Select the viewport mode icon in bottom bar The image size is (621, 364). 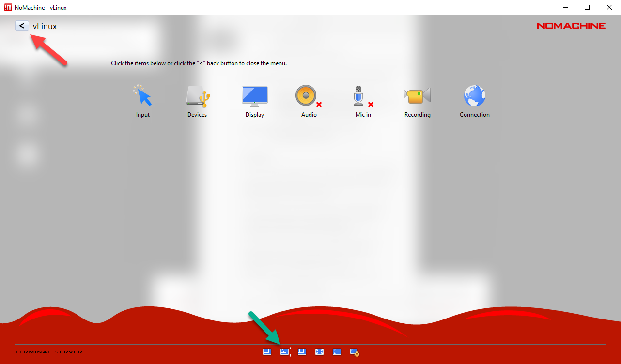(x=267, y=352)
